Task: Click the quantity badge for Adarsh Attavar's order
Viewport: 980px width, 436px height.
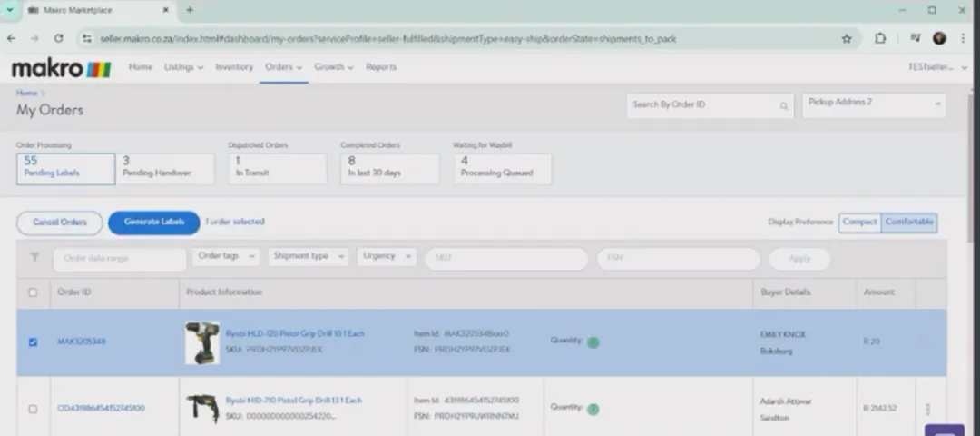Action: (x=593, y=410)
